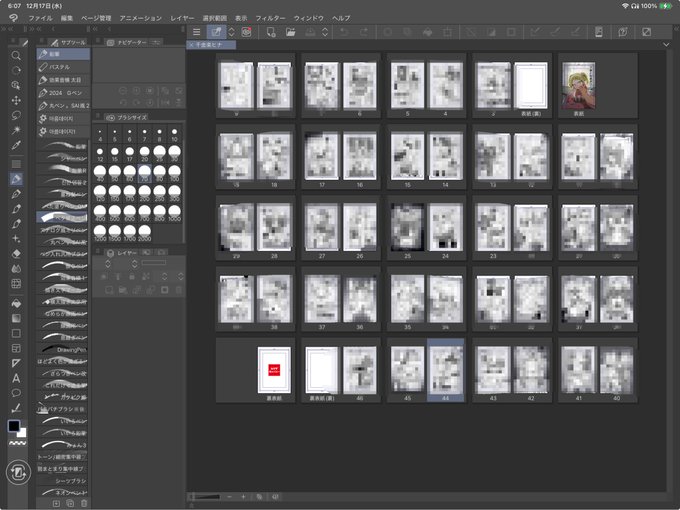
Task: Expand the stepper next to page view icon
Action: point(231,32)
